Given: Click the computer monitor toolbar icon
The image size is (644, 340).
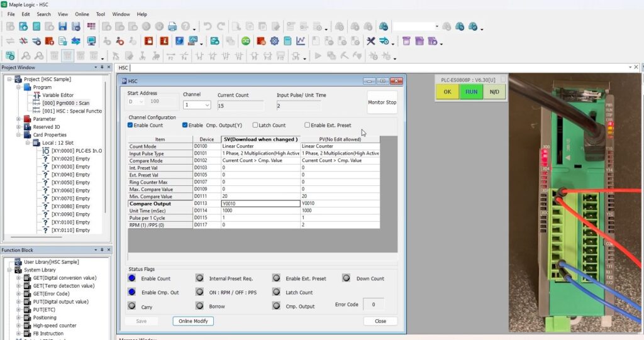Looking at the screenshot, I should tap(91, 41).
